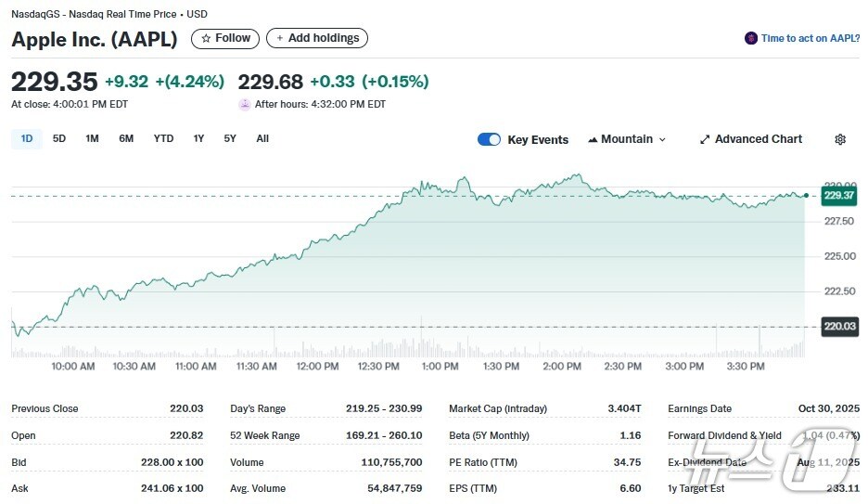The width and height of the screenshot is (868, 504).
Task: Click the plus icon in Add holdings
Action: [280, 38]
